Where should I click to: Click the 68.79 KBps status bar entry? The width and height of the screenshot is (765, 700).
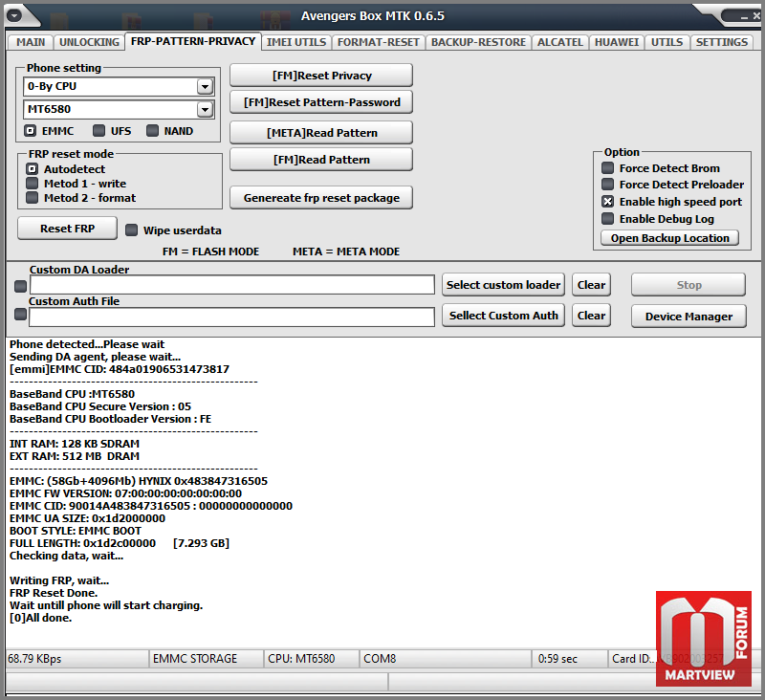76,659
